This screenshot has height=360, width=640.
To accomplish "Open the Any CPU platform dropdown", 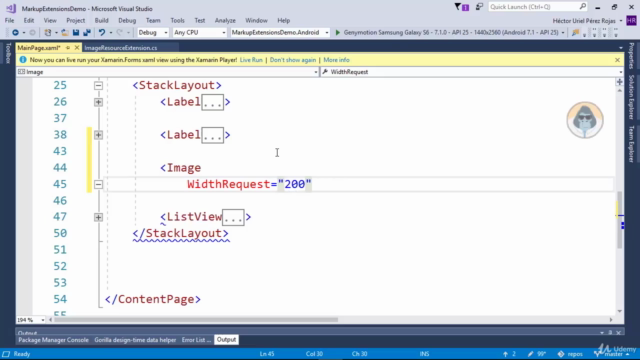I will click(x=200, y=33).
